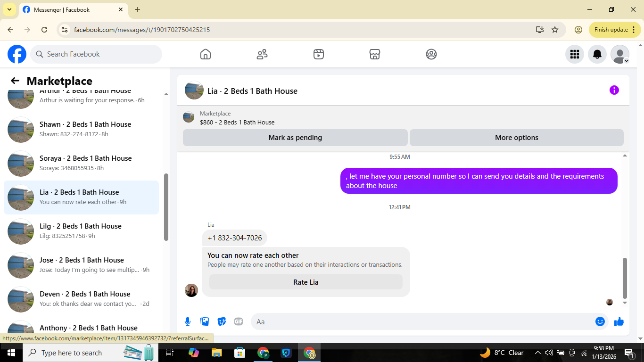Open Lia's chat header title
Image resolution: width=644 pixels, height=362 pixels.
tap(252, 91)
